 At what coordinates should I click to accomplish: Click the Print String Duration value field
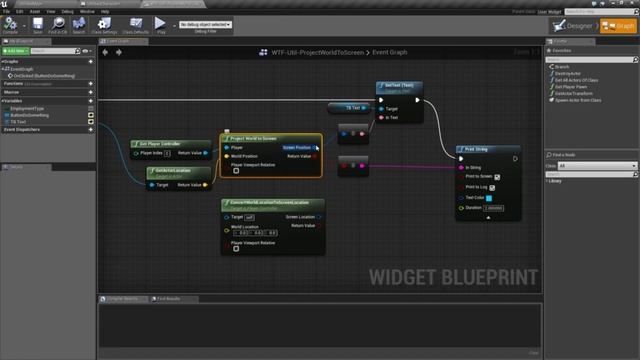point(493,208)
